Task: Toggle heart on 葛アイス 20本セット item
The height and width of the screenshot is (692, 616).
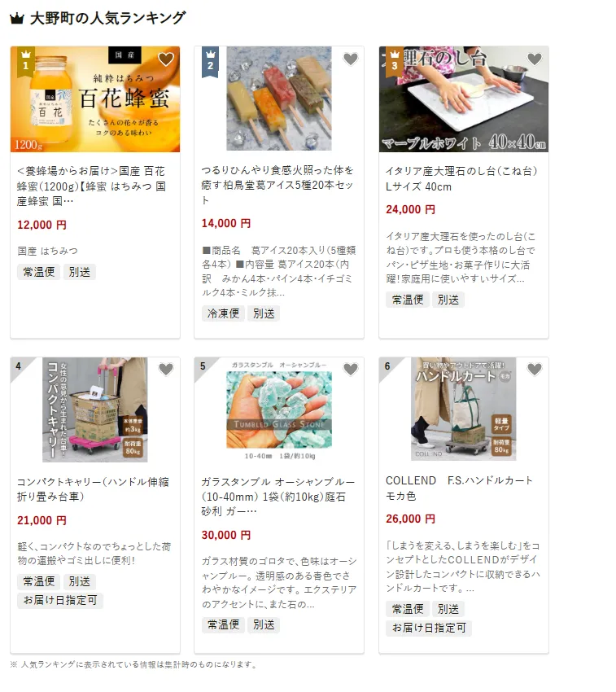Action: (x=351, y=59)
